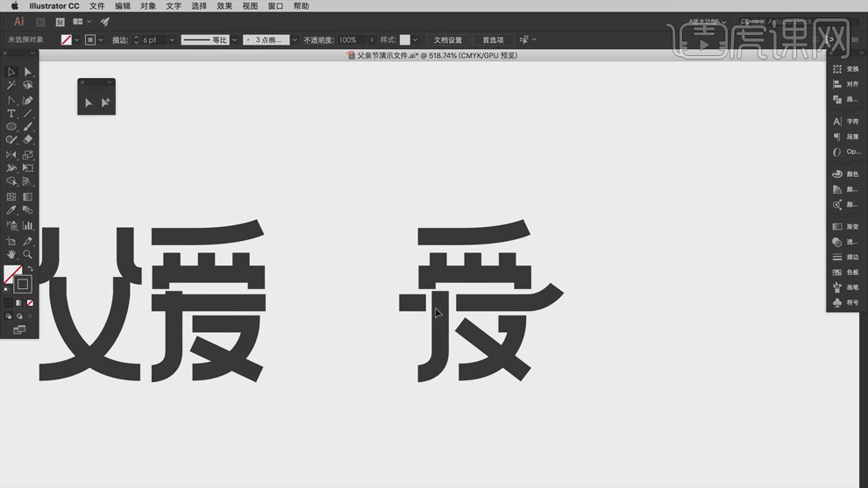Open the 符号 (Symbols) panel

[846, 302]
